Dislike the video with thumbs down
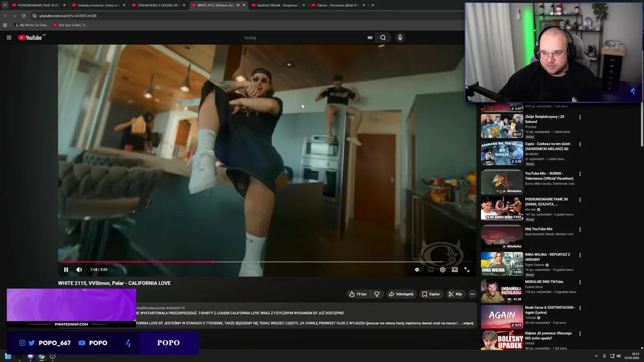 [377, 294]
